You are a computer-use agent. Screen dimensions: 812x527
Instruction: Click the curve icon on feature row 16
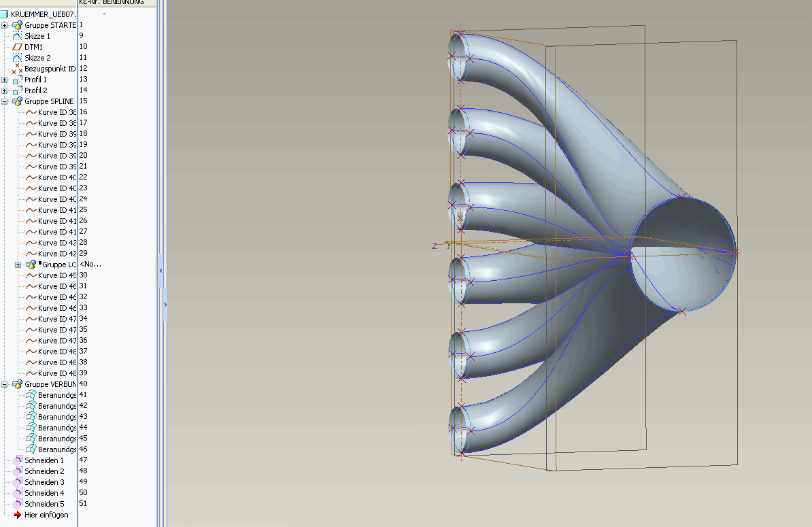coord(31,112)
